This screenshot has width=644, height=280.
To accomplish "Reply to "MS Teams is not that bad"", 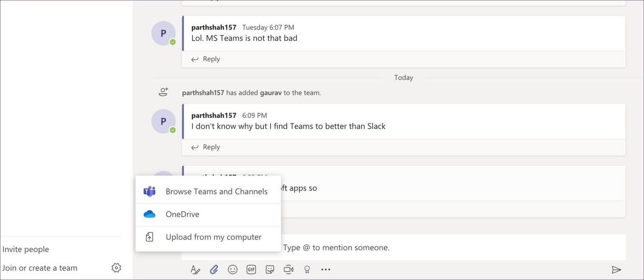I will click(205, 59).
